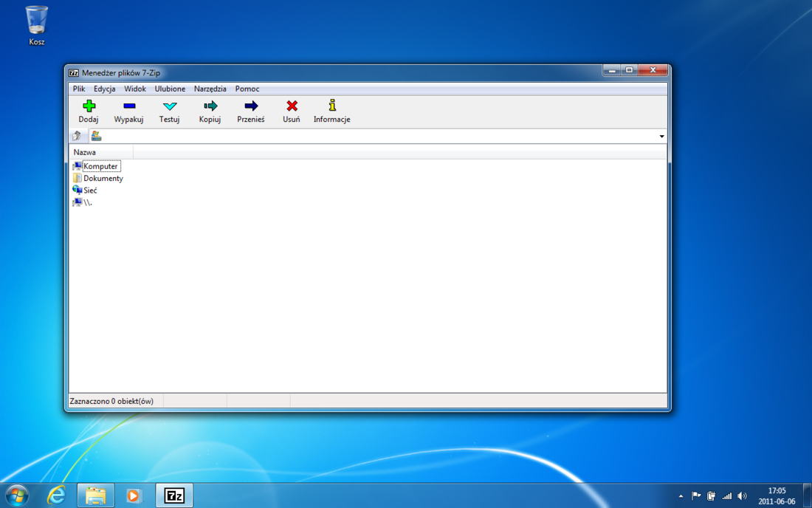Open Windows Media Player taskbar icon
The height and width of the screenshot is (508, 812).
click(133, 495)
